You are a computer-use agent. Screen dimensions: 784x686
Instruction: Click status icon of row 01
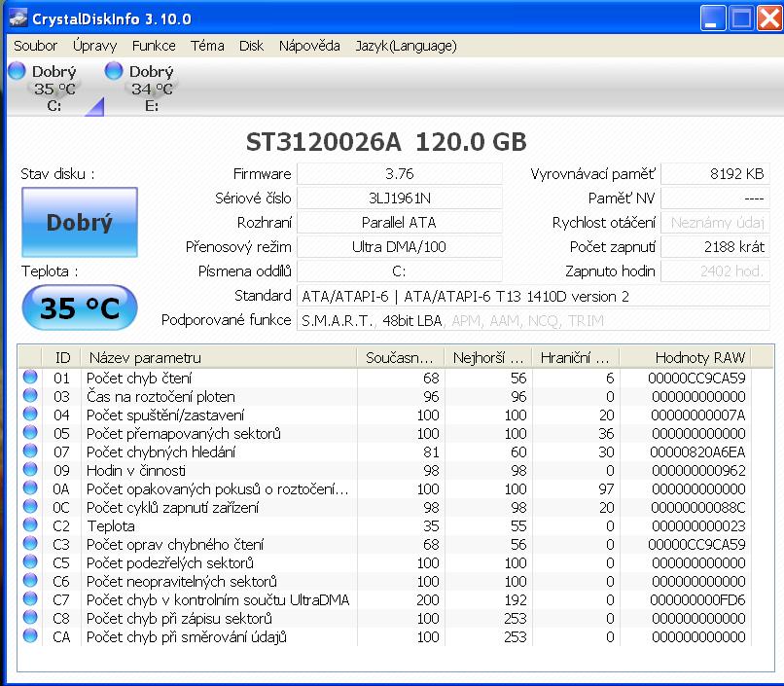30,377
